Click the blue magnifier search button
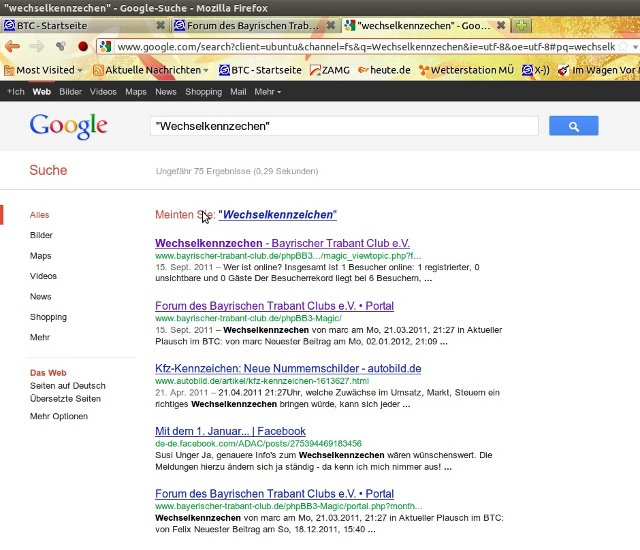Image resolution: width=640 pixels, height=550 pixels. (573, 126)
